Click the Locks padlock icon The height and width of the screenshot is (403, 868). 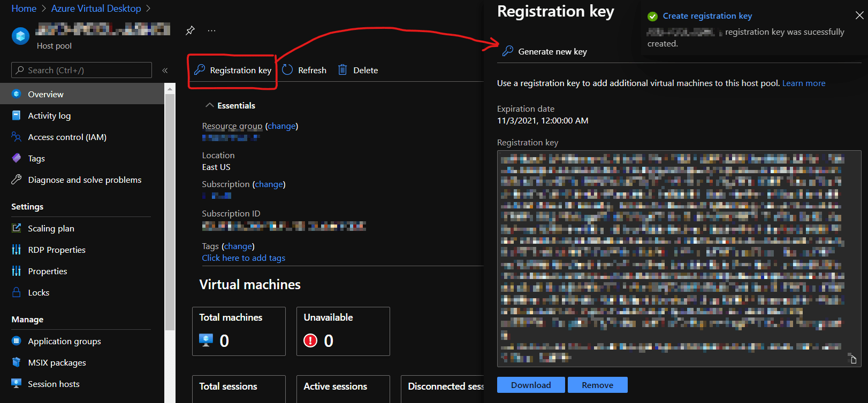tap(17, 292)
